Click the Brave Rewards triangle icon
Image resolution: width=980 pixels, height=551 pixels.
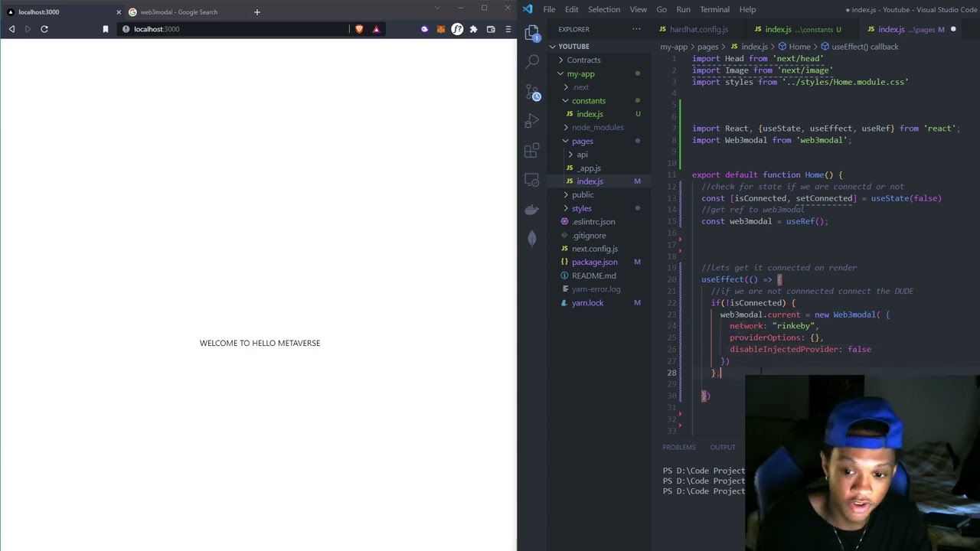[x=376, y=29]
